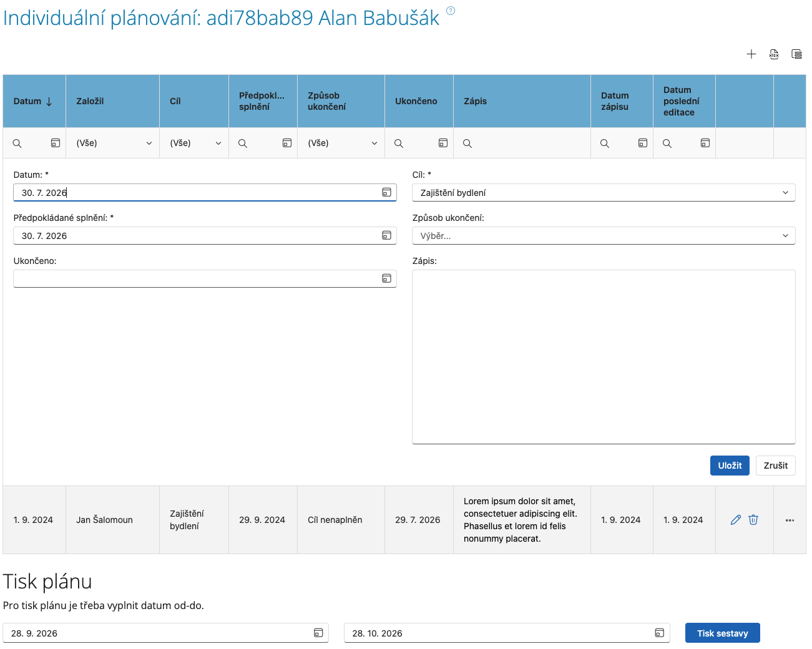The width and height of the screenshot is (812, 649).
Task: Sort by the Zápis column header
Action: [x=522, y=101]
